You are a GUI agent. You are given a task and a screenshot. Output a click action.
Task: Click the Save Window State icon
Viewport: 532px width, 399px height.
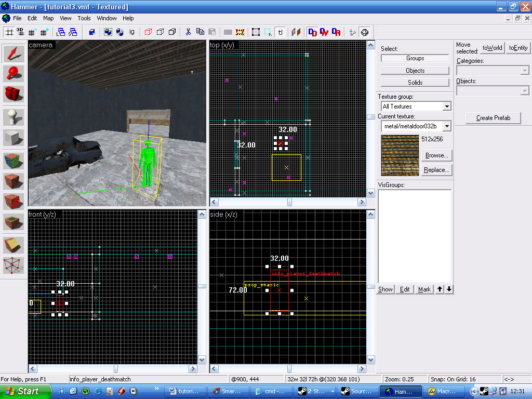[73, 32]
